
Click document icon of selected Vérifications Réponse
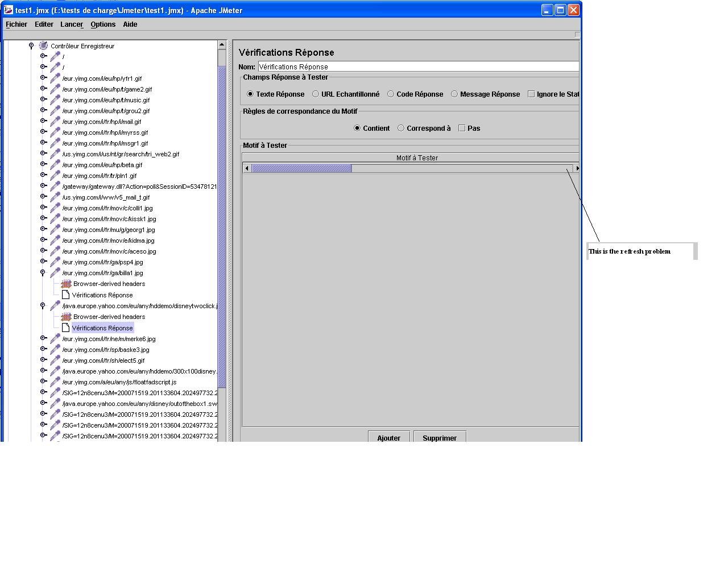click(65, 328)
